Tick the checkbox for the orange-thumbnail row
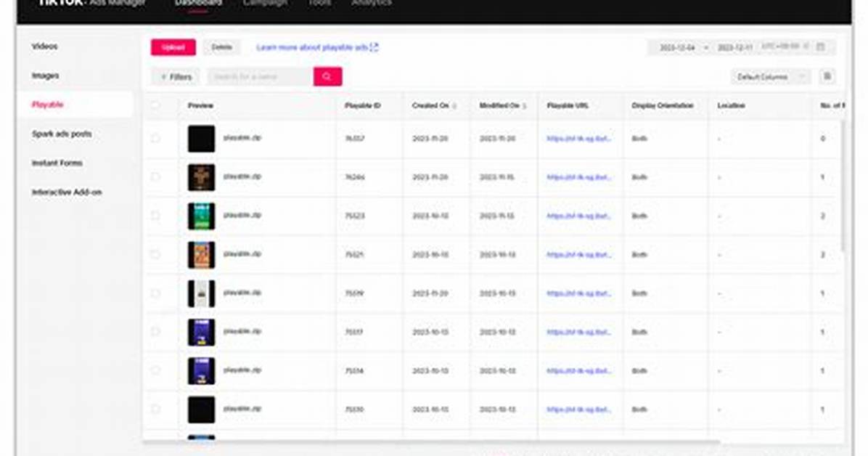 tap(155, 255)
